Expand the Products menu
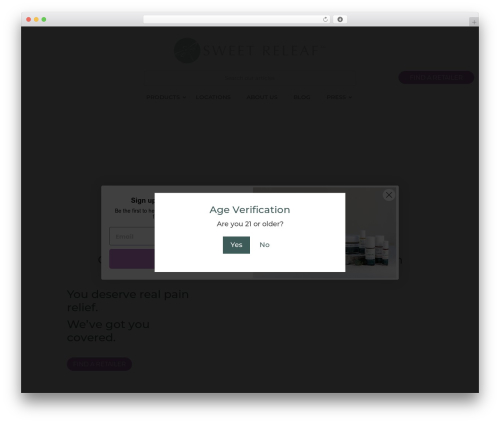 tap(166, 97)
